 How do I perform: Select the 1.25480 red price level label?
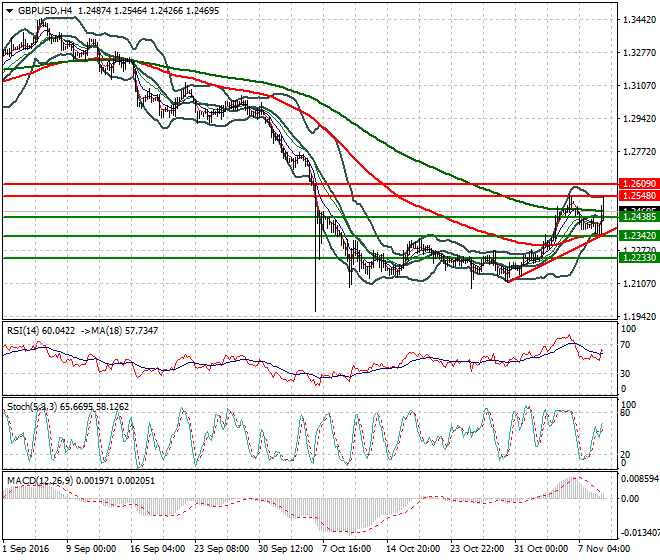[x=636, y=196]
